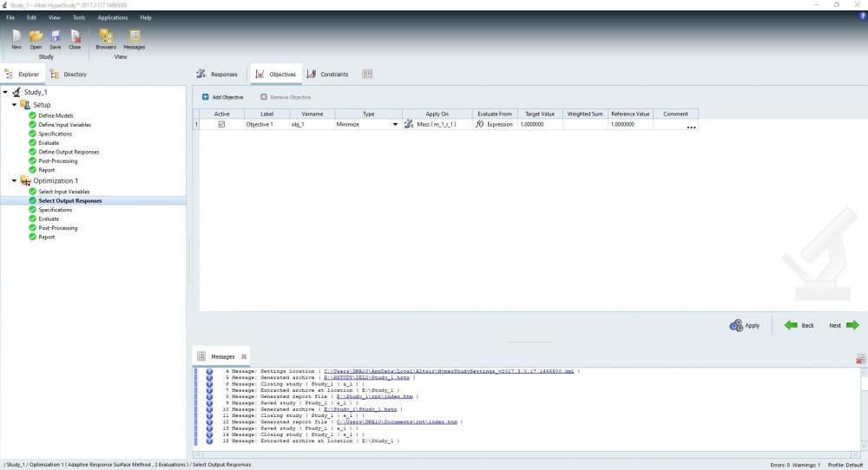Image resolution: width=868 pixels, height=470 pixels.
Task: Clear messages using icon at panel right
Action: click(860, 359)
